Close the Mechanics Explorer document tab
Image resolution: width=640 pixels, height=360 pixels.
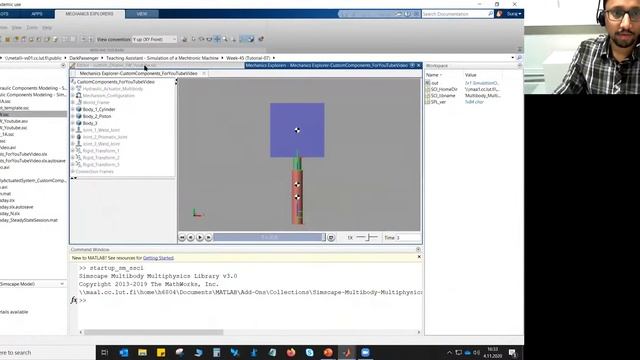[204, 73]
